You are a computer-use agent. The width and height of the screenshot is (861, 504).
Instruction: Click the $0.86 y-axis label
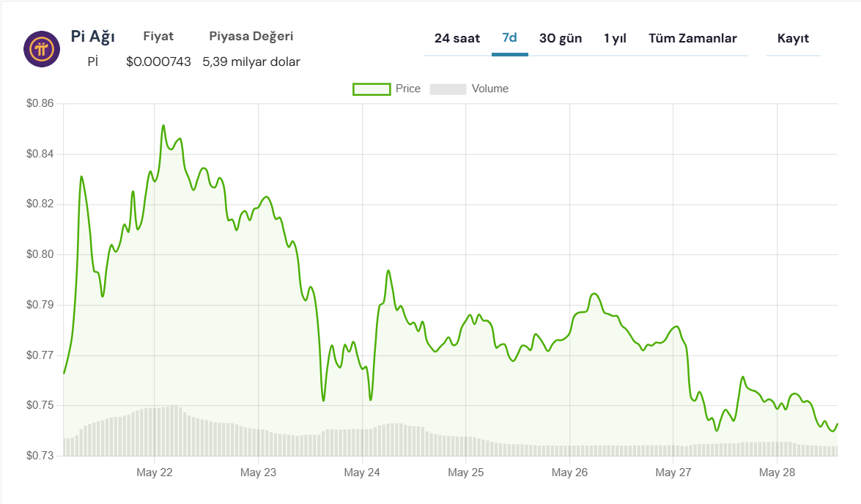(x=40, y=103)
